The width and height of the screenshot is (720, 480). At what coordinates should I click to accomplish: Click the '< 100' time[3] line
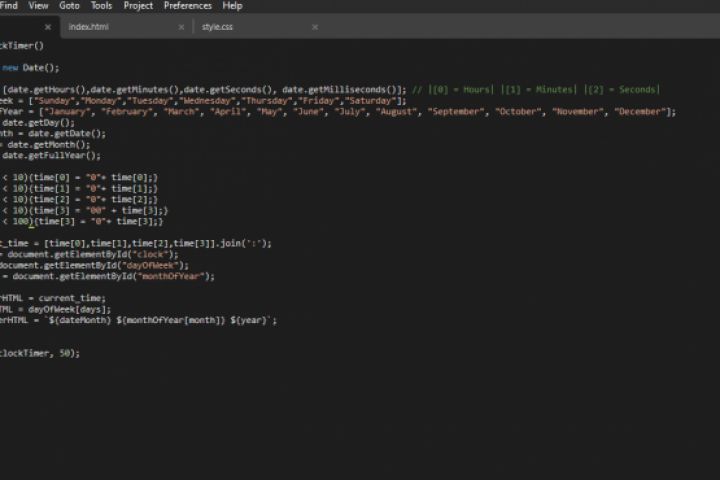click(x=82, y=222)
